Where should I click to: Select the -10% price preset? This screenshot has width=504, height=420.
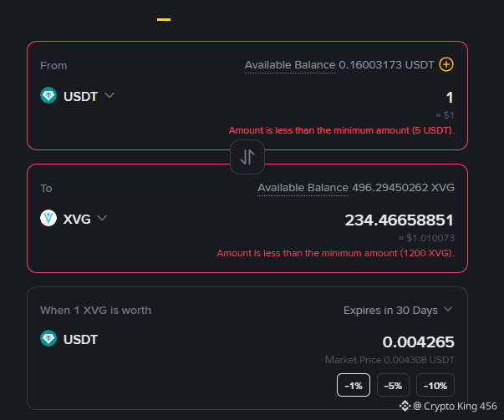click(x=435, y=385)
